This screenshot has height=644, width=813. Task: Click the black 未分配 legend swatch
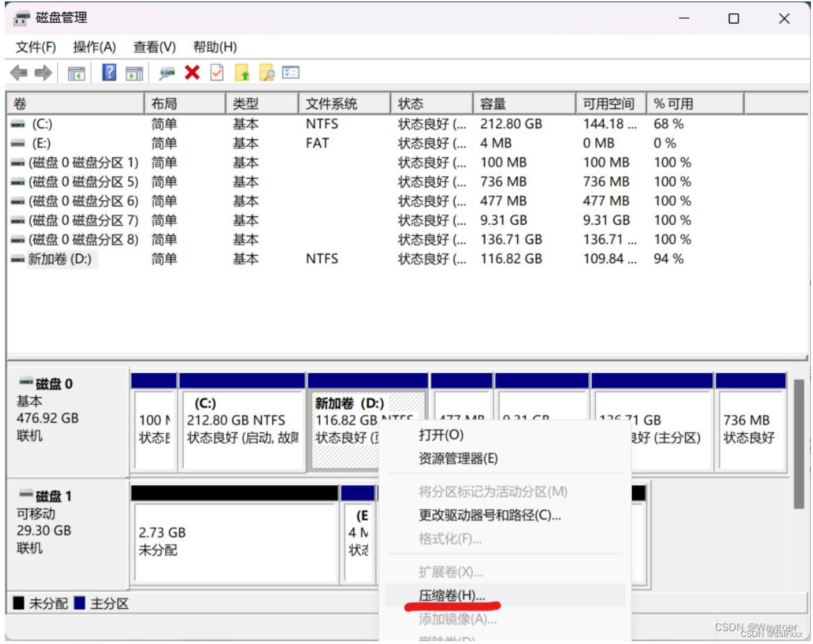click(19, 603)
